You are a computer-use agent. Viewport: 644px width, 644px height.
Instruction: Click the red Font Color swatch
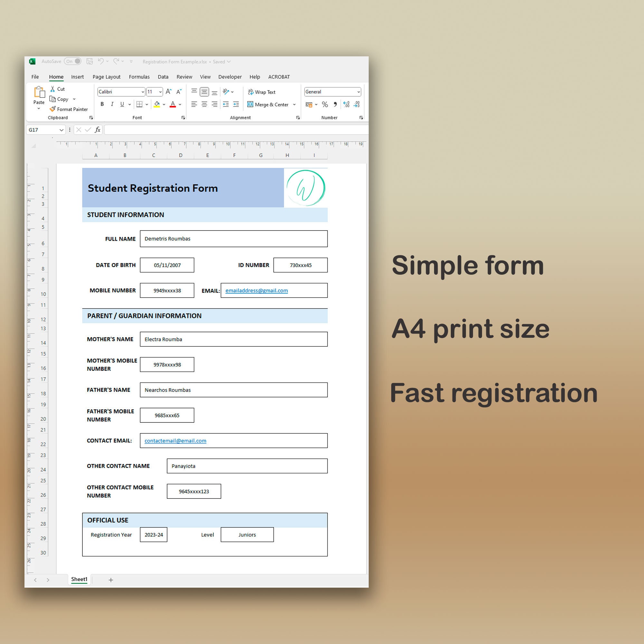173,104
